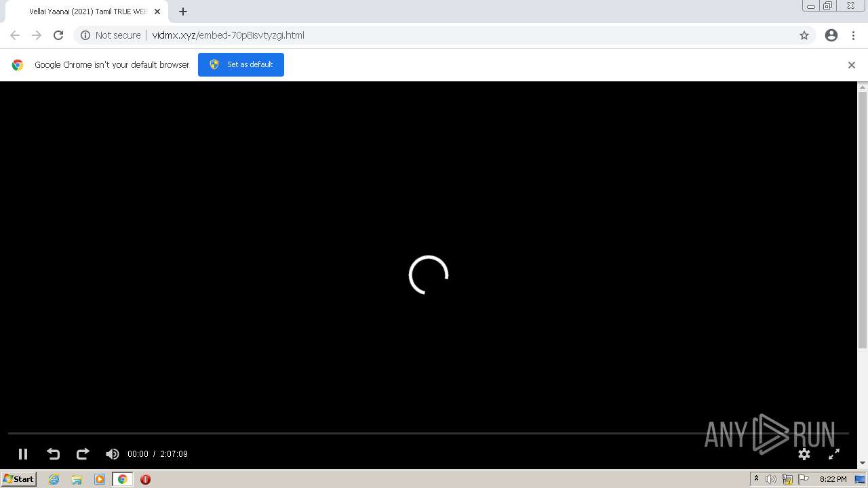The image size is (868, 488).
Task: Click Show desktop monitor icon in tray
Action: pos(860,479)
